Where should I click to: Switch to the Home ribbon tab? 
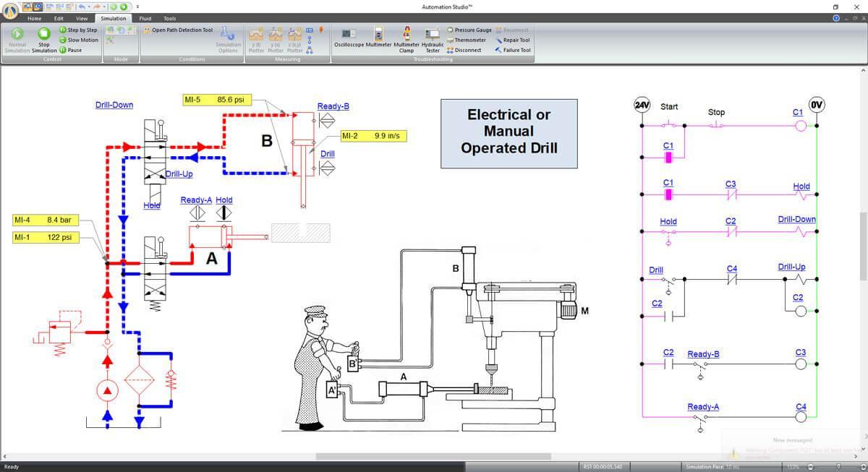tap(34, 18)
